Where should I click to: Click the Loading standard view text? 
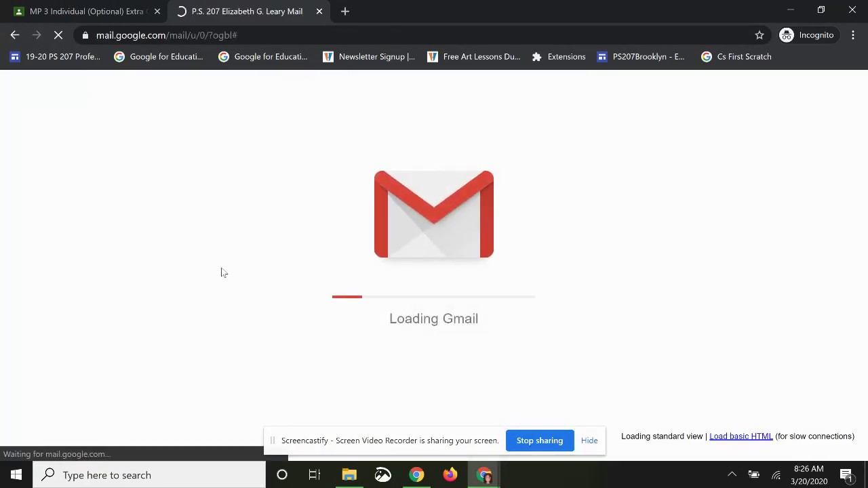pos(662,436)
